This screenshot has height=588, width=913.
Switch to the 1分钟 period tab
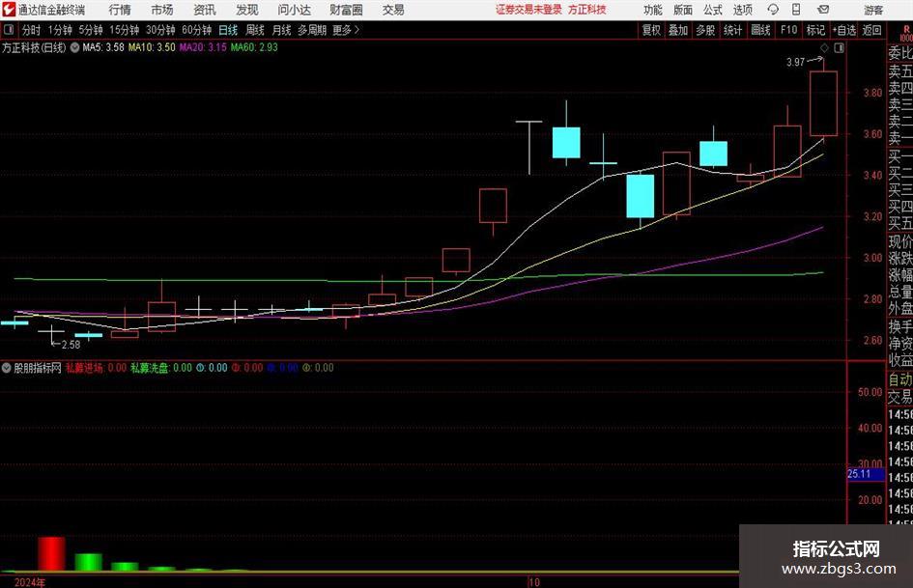pyautogui.click(x=59, y=30)
